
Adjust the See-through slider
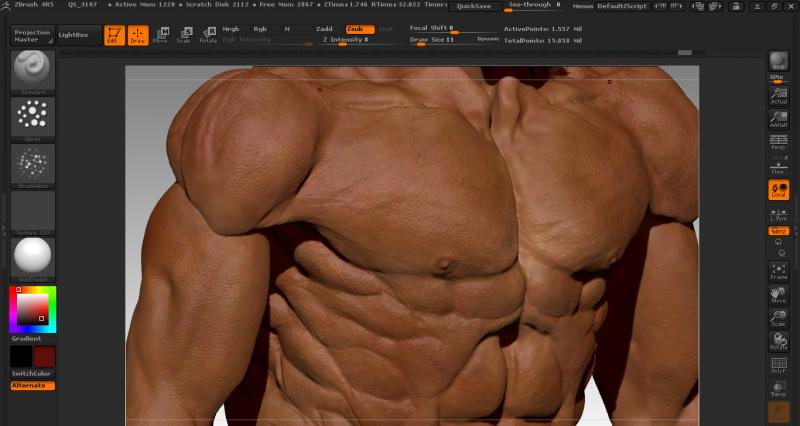point(535,6)
